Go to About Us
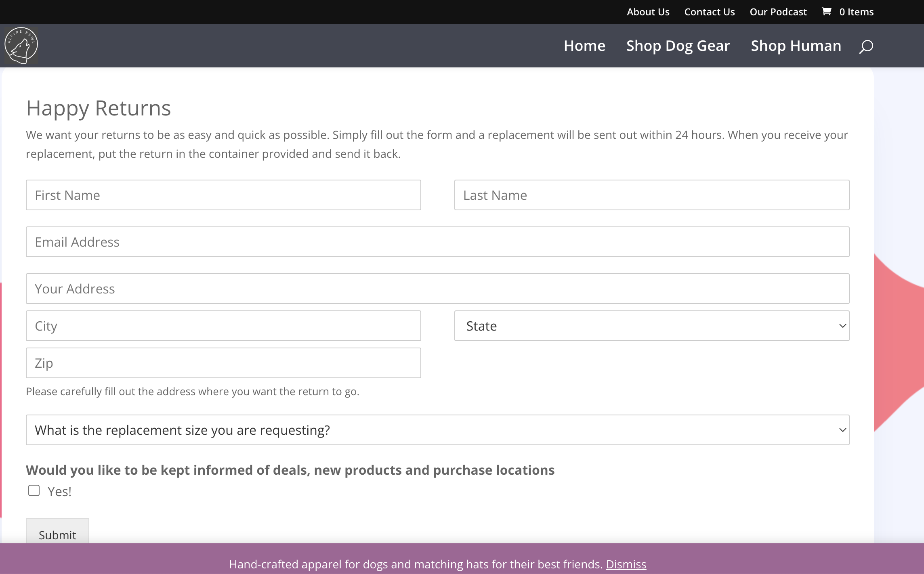 [648, 11]
